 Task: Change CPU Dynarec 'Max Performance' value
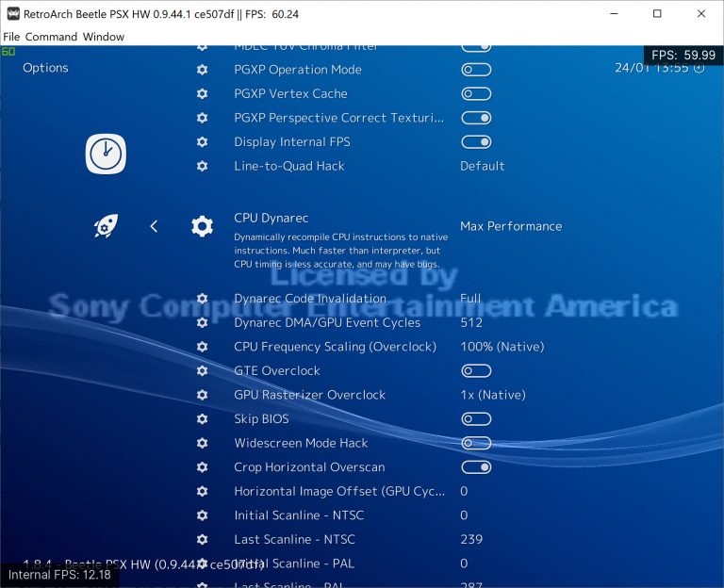pyautogui.click(x=511, y=226)
